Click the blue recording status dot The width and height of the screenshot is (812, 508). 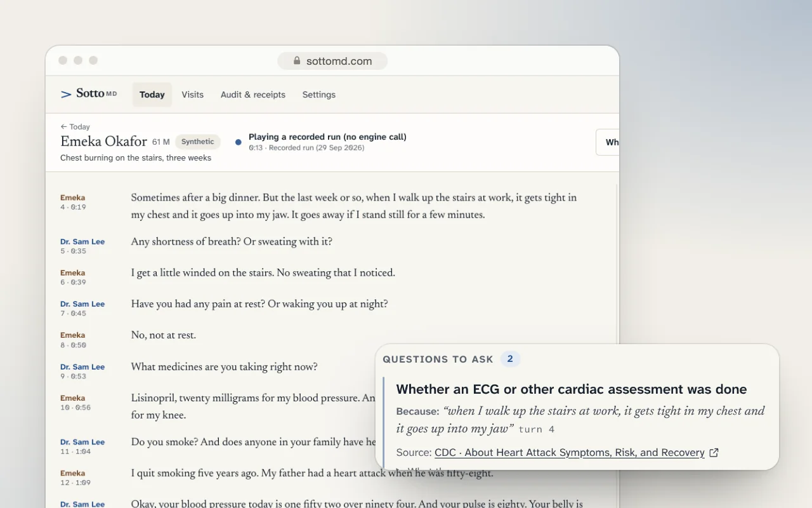[239, 142]
